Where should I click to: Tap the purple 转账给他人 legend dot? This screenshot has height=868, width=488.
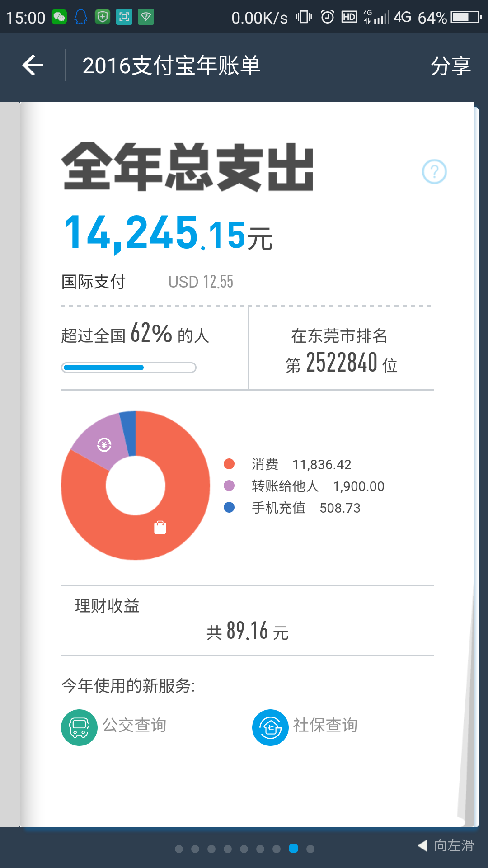(x=229, y=486)
